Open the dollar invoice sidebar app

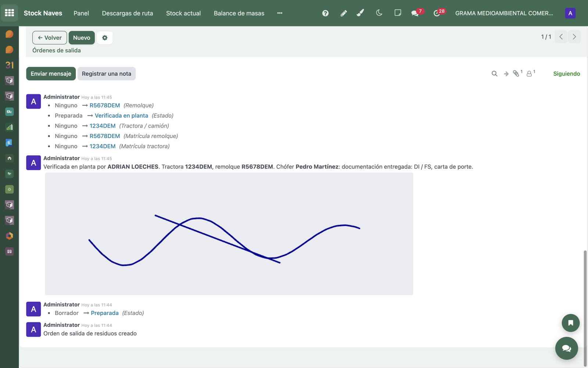(x=10, y=143)
